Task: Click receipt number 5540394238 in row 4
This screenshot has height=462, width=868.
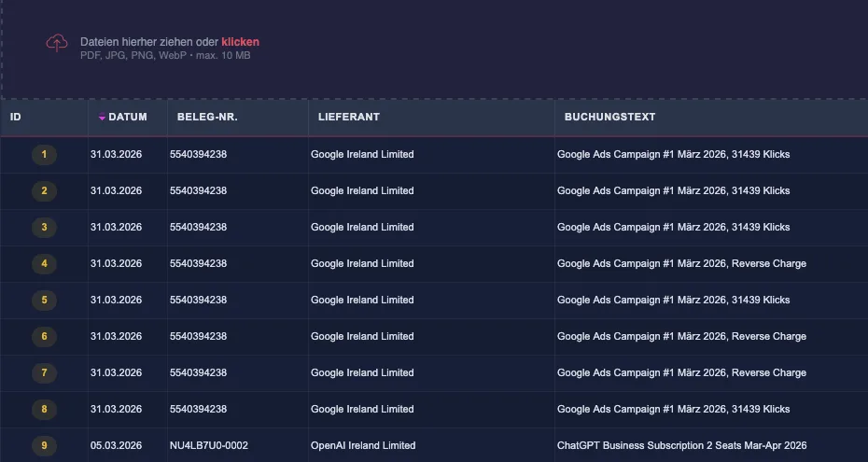Action: 198,264
